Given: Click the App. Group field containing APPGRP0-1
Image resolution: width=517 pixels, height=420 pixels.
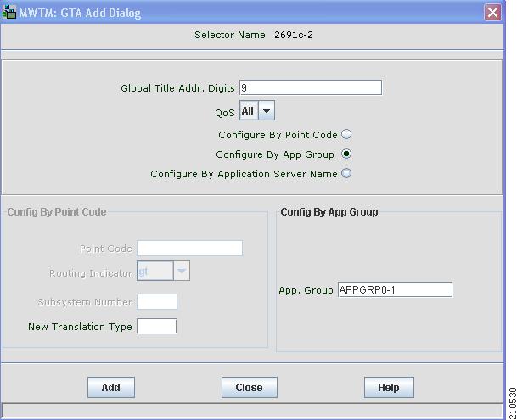Looking at the screenshot, I should tap(395, 290).
